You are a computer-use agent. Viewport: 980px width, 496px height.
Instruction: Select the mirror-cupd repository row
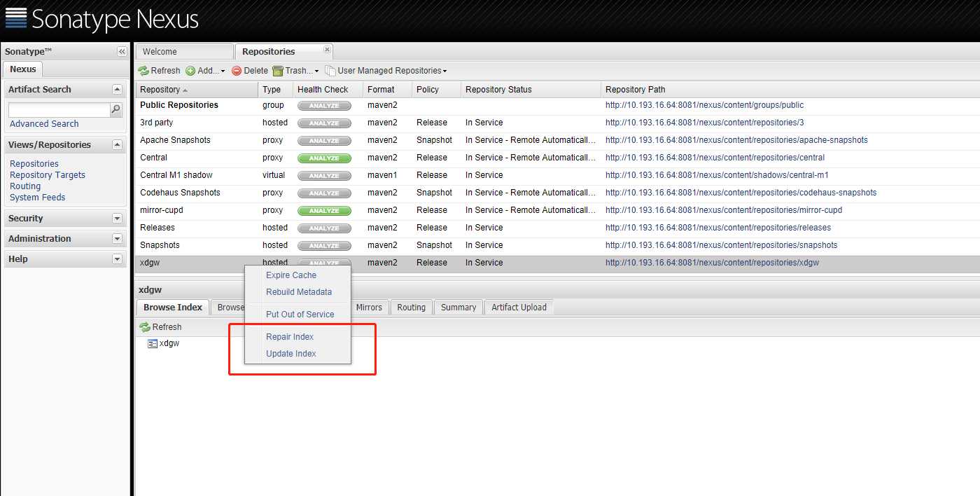click(x=557, y=210)
